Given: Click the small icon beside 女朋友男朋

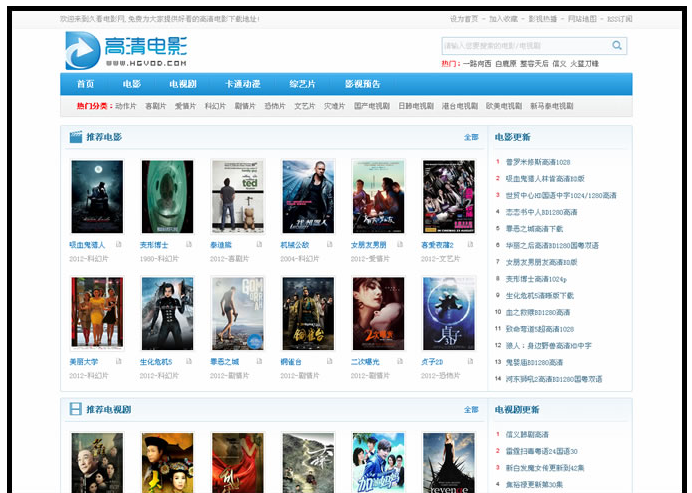Looking at the screenshot, I should (x=400, y=244).
